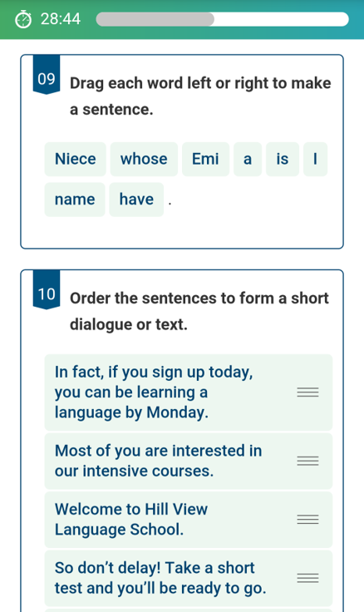Click handle icon beside 'Welcome to Hill View'
This screenshot has height=612, width=364.
(307, 520)
